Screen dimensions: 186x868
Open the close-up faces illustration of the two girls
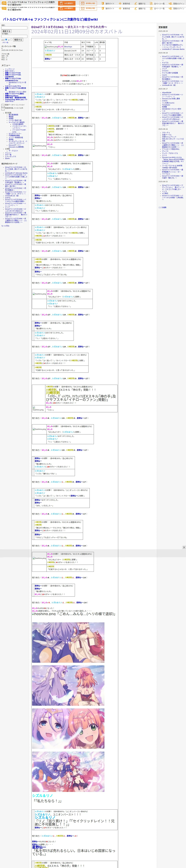point(68,729)
